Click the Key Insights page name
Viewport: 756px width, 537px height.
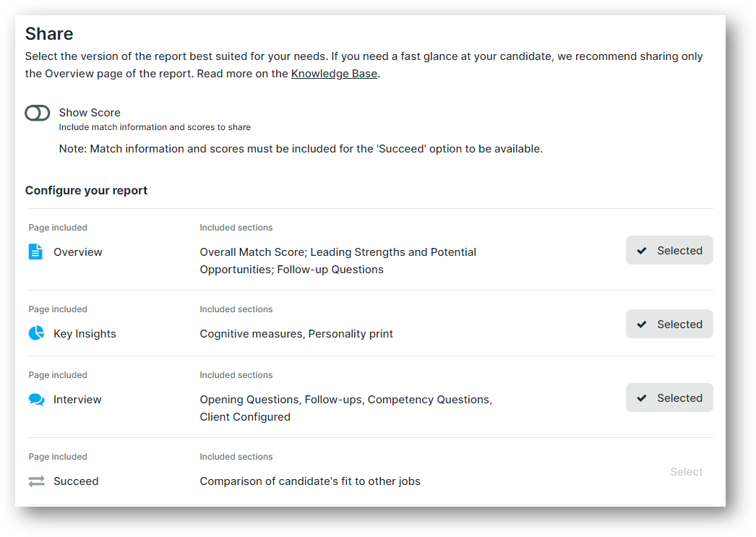coord(85,334)
